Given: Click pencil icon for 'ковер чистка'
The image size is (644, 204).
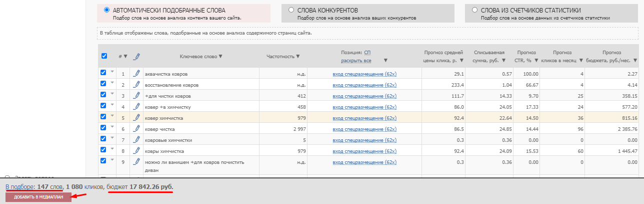Looking at the screenshot, I should coord(136,129).
